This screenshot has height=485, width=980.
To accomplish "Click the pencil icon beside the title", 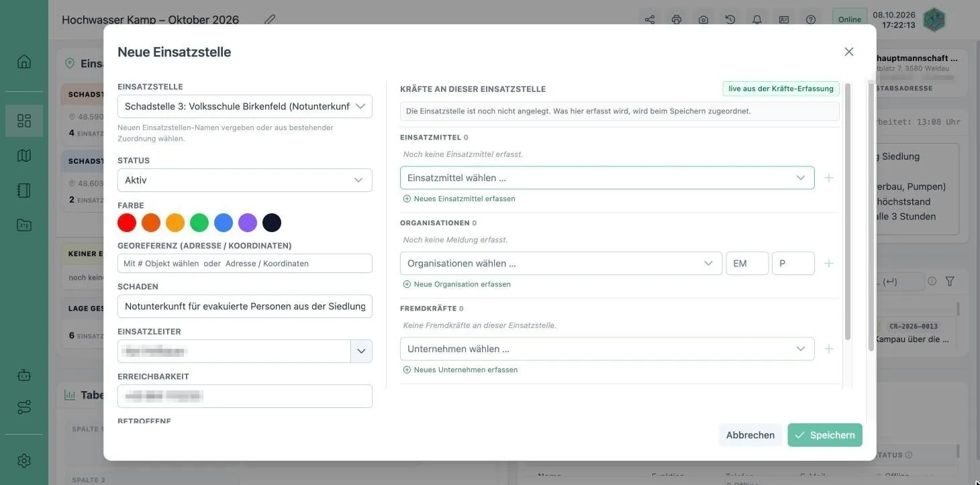I will tap(270, 19).
